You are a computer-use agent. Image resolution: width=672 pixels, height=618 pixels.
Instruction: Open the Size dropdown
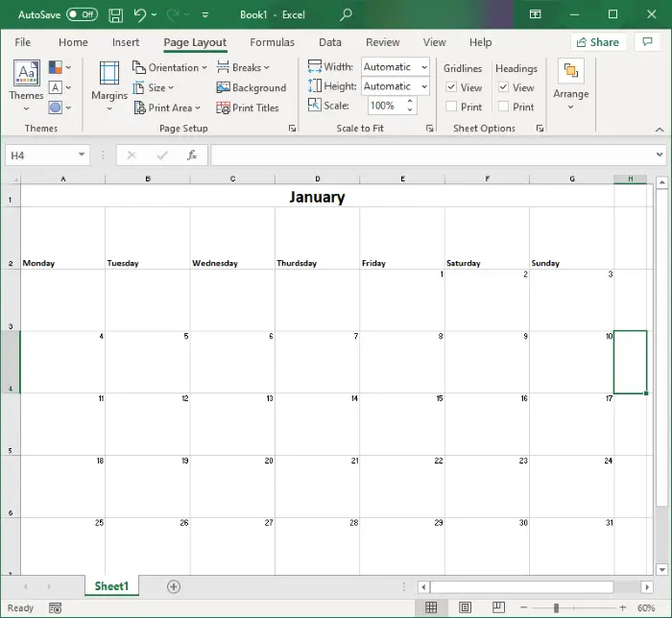(x=153, y=87)
